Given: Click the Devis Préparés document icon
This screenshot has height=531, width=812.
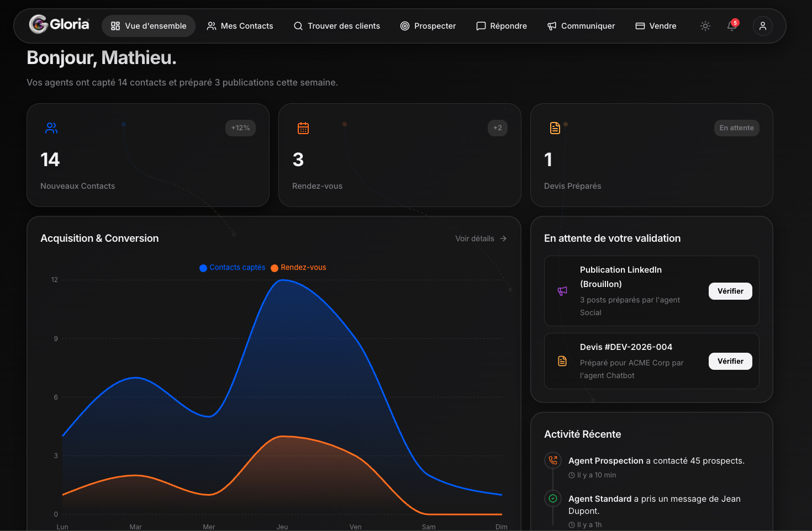Looking at the screenshot, I should pos(555,128).
